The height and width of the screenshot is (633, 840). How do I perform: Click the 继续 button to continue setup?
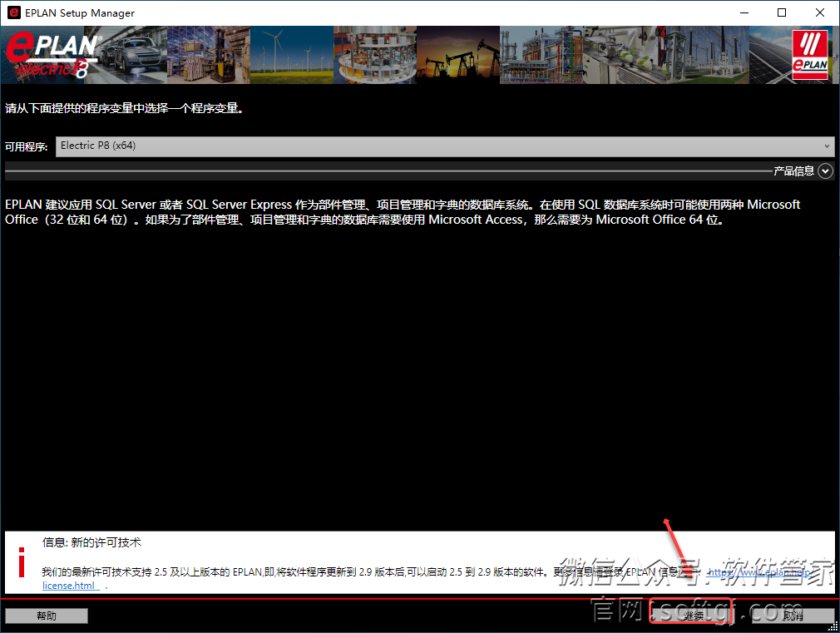(690, 616)
